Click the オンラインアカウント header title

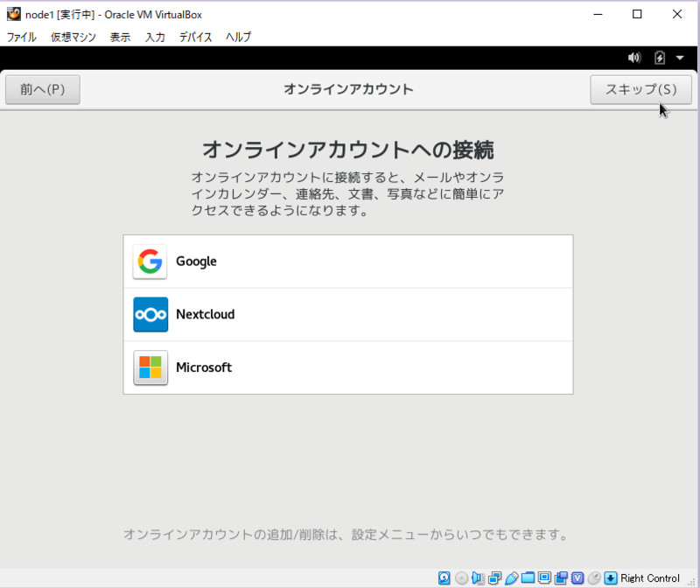(348, 89)
